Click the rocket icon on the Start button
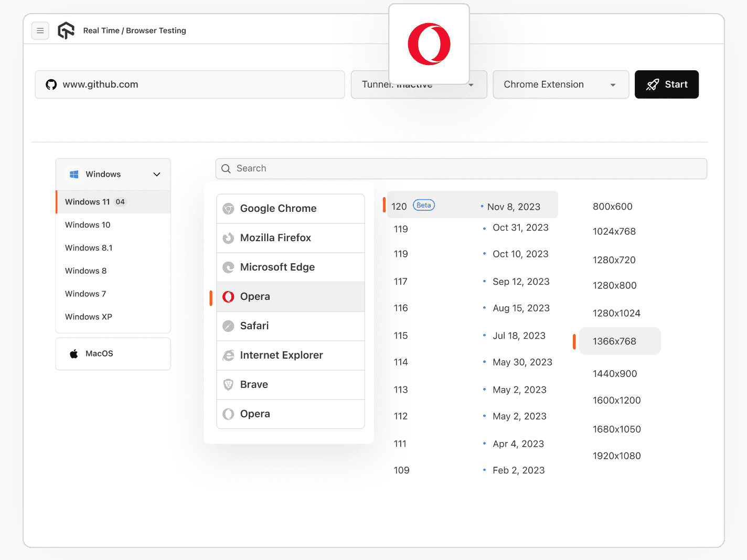This screenshot has width=747, height=560. [653, 84]
